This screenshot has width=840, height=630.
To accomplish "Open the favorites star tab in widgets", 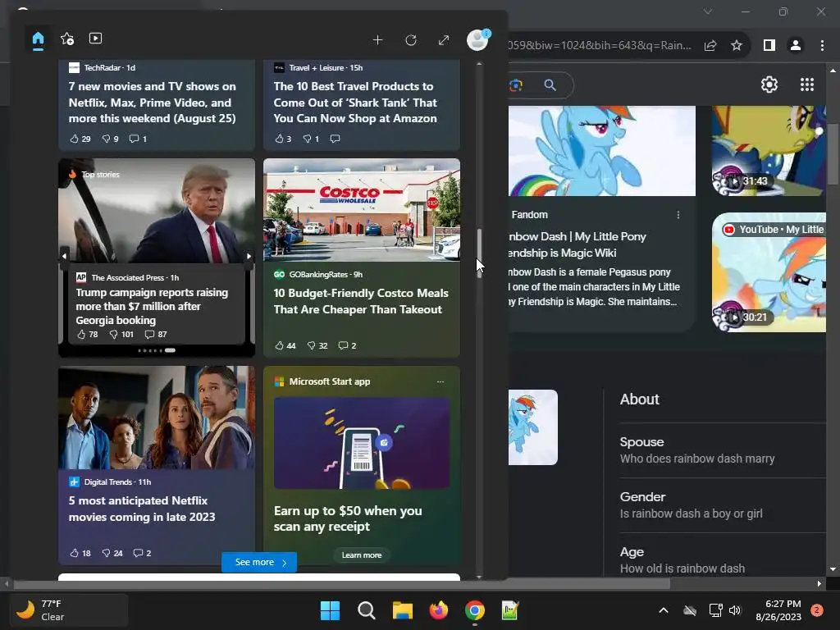I will click(67, 39).
